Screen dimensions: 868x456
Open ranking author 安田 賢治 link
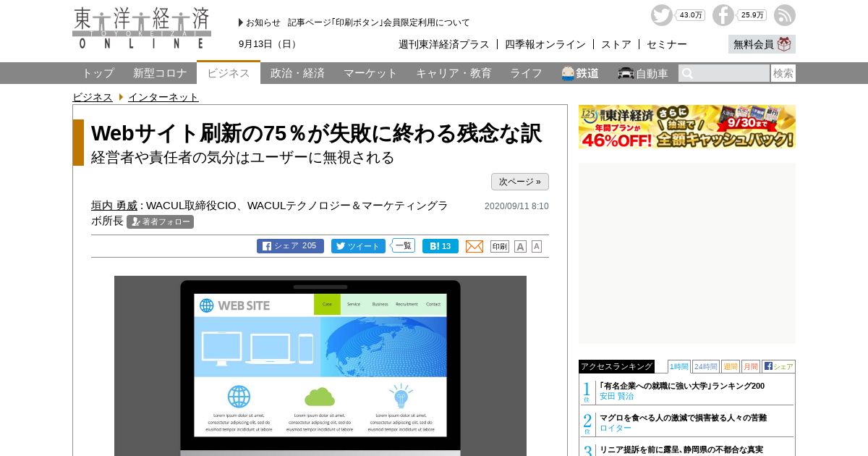616,396
